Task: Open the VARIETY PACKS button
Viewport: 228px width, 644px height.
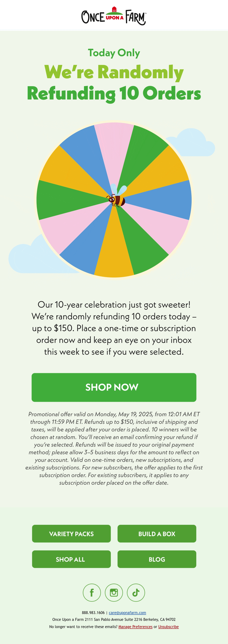Action: click(x=71, y=534)
